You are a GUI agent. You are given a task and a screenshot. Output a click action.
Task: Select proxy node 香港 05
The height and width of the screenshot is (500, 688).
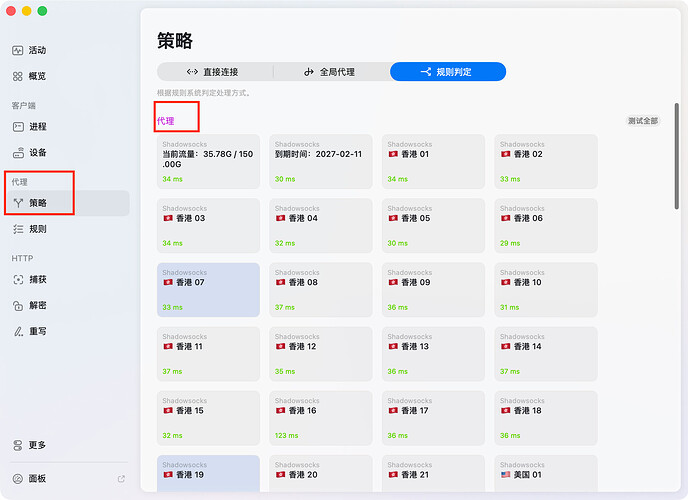coord(433,225)
